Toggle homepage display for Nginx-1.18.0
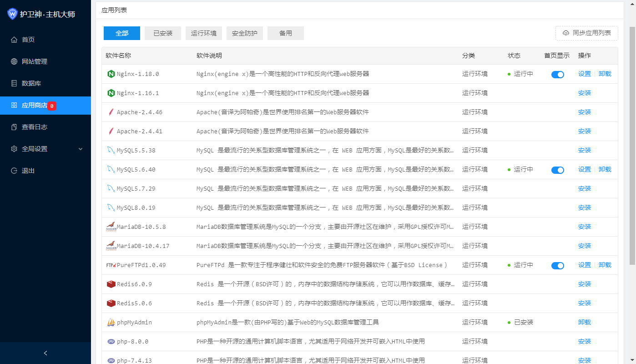 [557, 74]
